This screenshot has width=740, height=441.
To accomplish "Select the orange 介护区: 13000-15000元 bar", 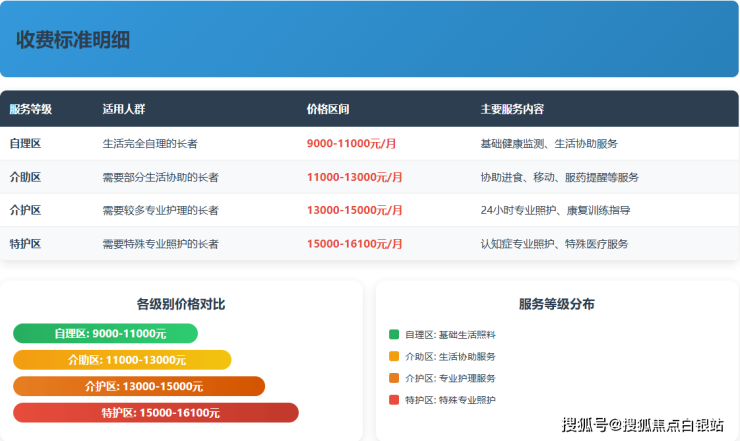I will [139, 386].
